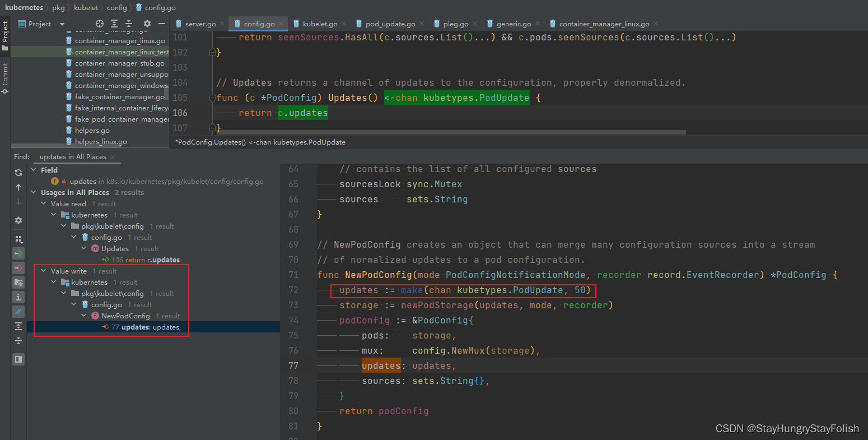Open the Commit tool window sidebar tab
868x440 pixels.
click(5, 77)
